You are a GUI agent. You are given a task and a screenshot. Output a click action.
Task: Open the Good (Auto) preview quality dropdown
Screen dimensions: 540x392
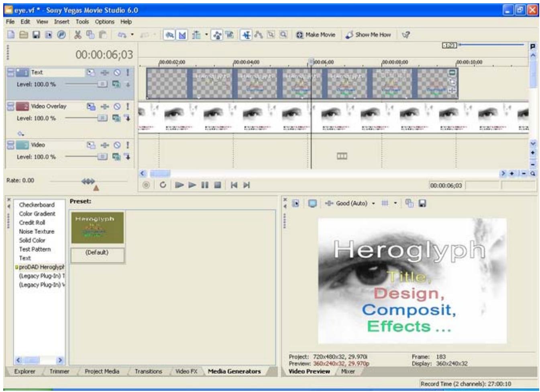coord(373,204)
